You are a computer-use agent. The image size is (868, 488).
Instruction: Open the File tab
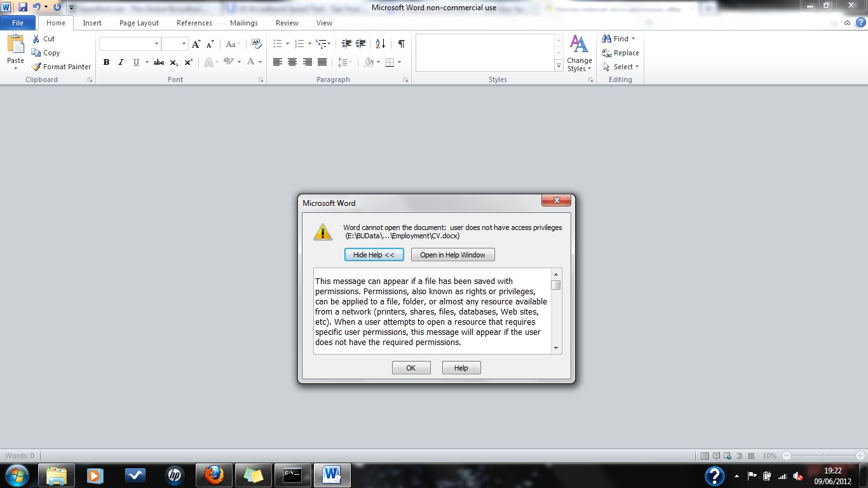[18, 23]
